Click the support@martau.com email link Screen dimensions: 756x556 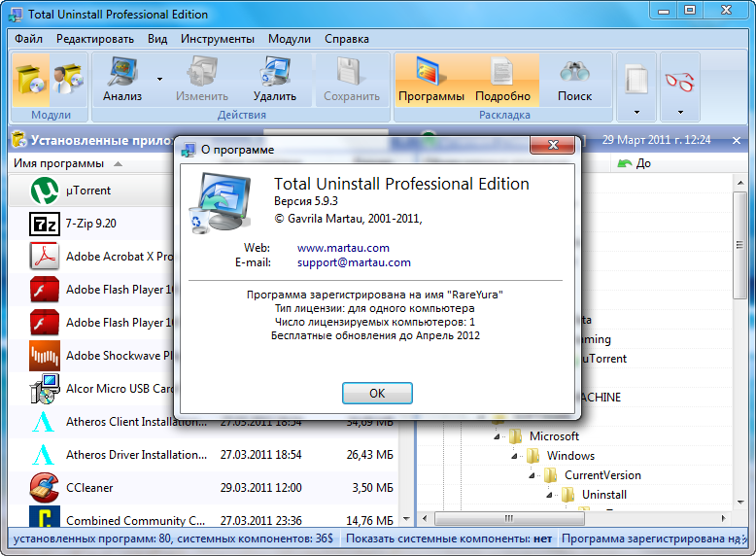[x=354, y=262]
